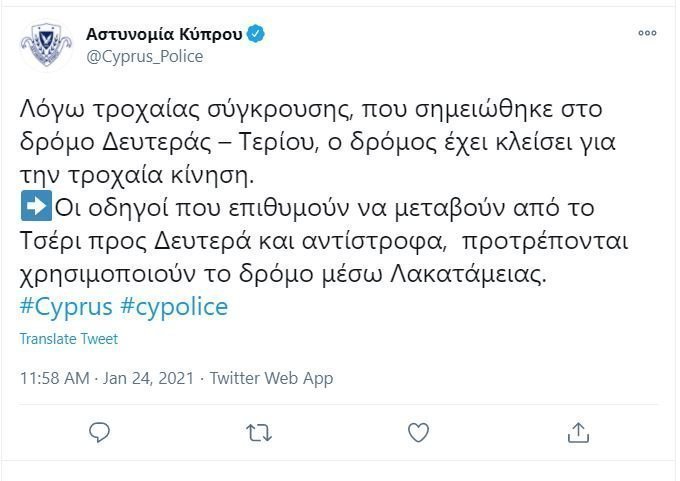Open the #Cyprus hashtag
Viewport: 680px width, 481px height.
[x=66, y=307]
